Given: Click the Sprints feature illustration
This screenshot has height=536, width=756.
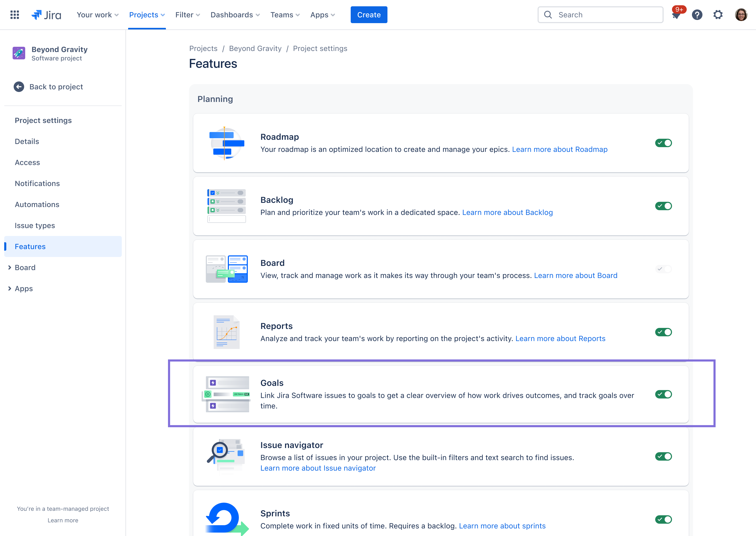Looking at the screenshot, I should click(x=227, y=519).
